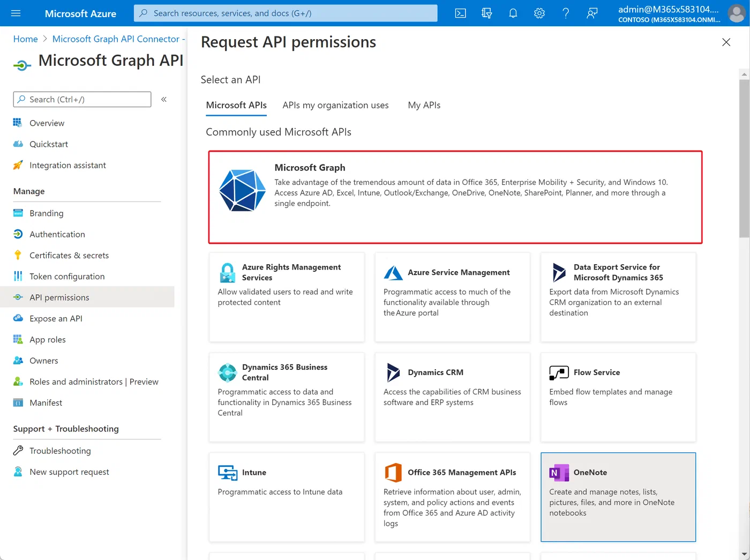Switch to APIs my organization uses tab
750x560 pixels.
(x=336, y=106)
